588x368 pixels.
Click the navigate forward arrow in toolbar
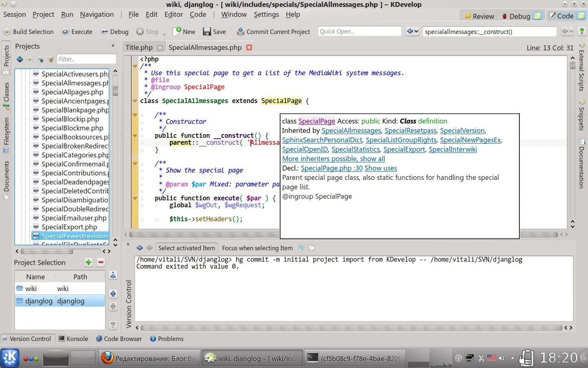565,31
